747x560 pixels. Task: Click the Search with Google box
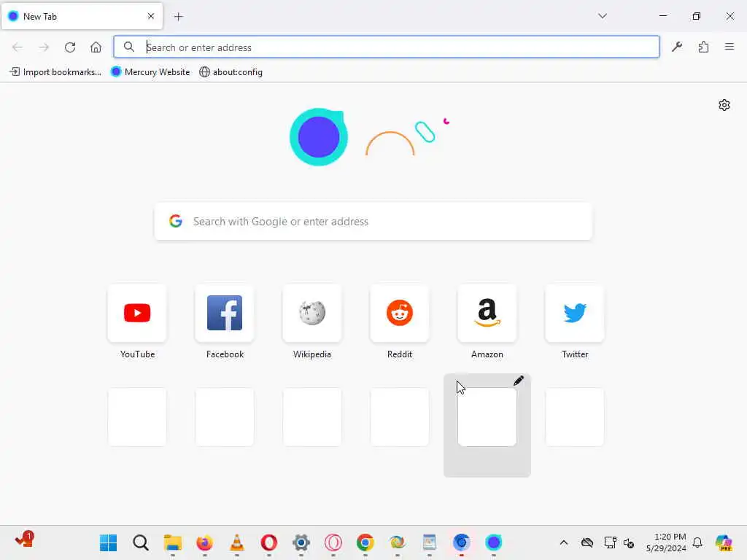pyautogui.click(x=373, y=222)
